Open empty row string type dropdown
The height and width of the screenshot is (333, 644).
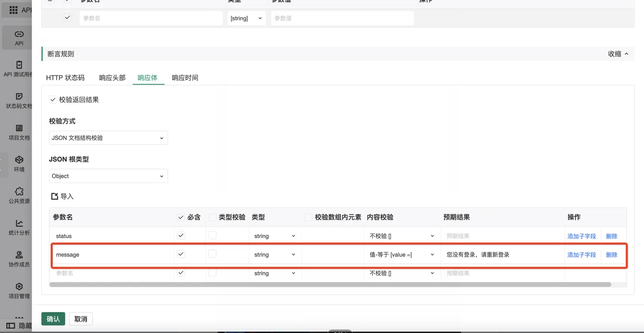click(x=275, y=273)
